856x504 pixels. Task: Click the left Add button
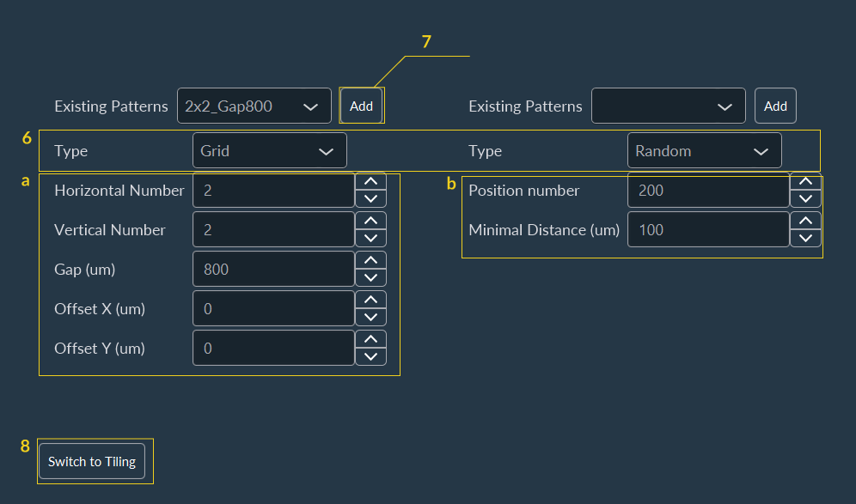[x=361, y=106]
